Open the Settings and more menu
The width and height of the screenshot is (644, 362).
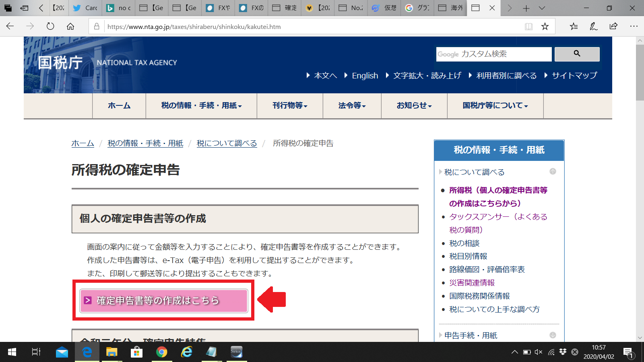pyautogui.click(x=633, y=27)
